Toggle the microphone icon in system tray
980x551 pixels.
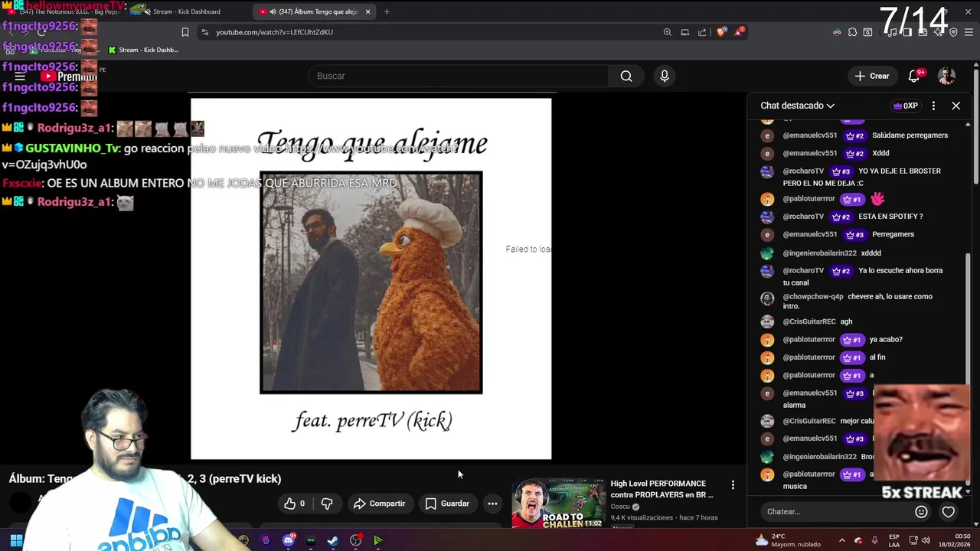coord(874,540)
